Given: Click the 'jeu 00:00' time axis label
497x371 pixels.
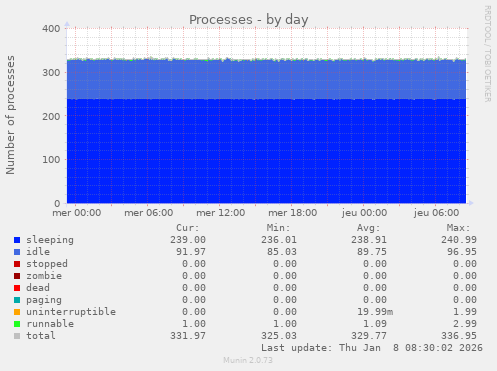Looking at the screenshot, I should tap(365, 213).
